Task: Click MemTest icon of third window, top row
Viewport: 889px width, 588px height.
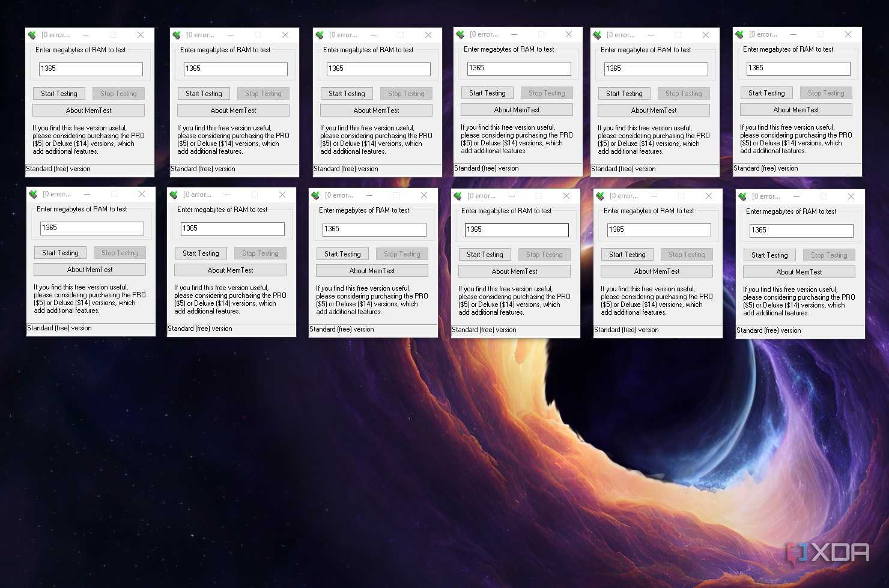Action: pyautogui.click(x=320, y=35)
